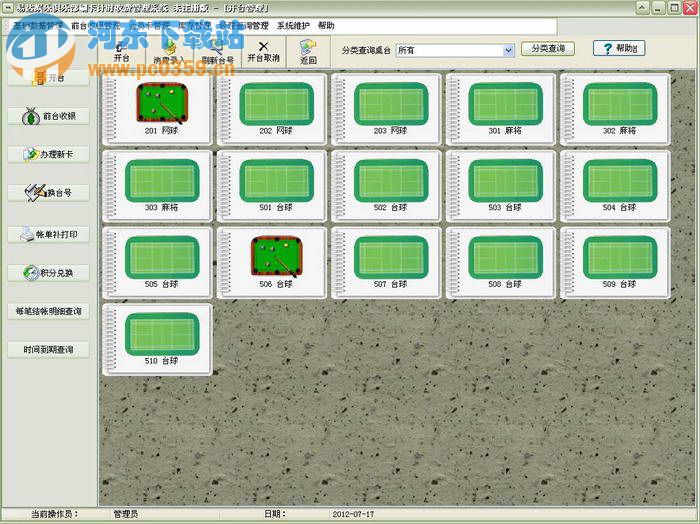Image resolution: width=700 pixels, height=524 pixels.
Task: Click the 返回 (return) toolbar icon
Action: [308, 52]
